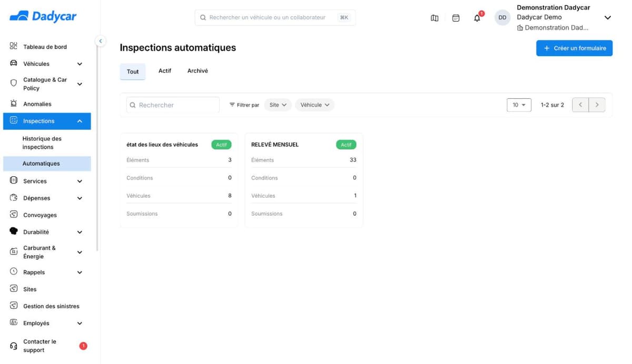Open the Site filter dropdown
632x364 pixels.
(278, 105)
